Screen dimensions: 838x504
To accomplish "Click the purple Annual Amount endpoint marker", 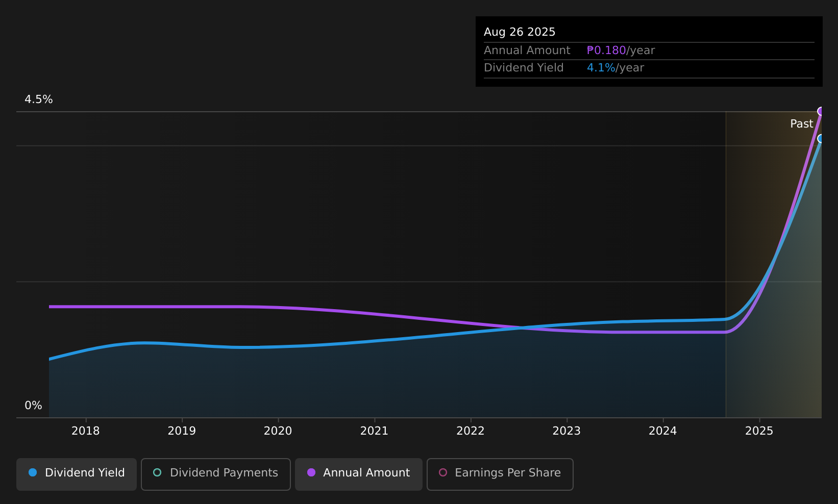I will coord(821,111).
